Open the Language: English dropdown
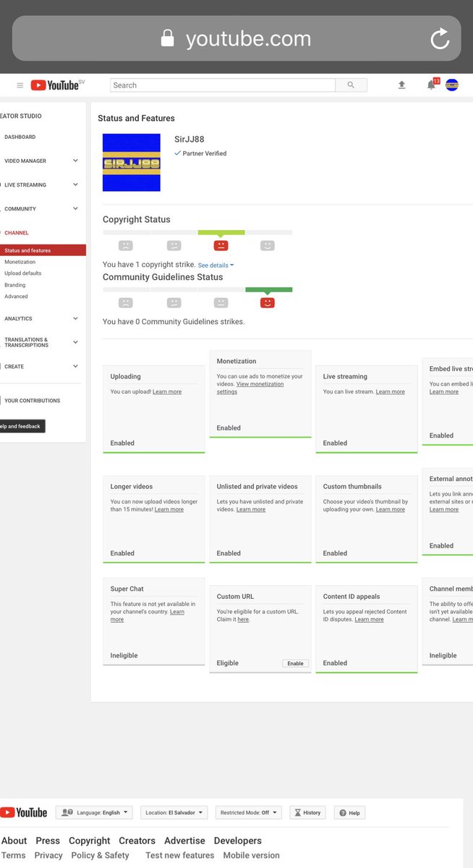 coord(95,812)
